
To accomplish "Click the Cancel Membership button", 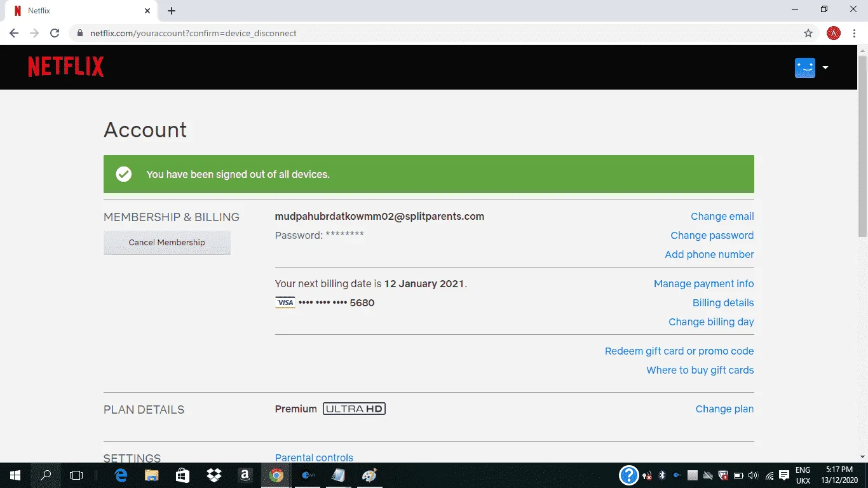I will [x=167, y=243].
